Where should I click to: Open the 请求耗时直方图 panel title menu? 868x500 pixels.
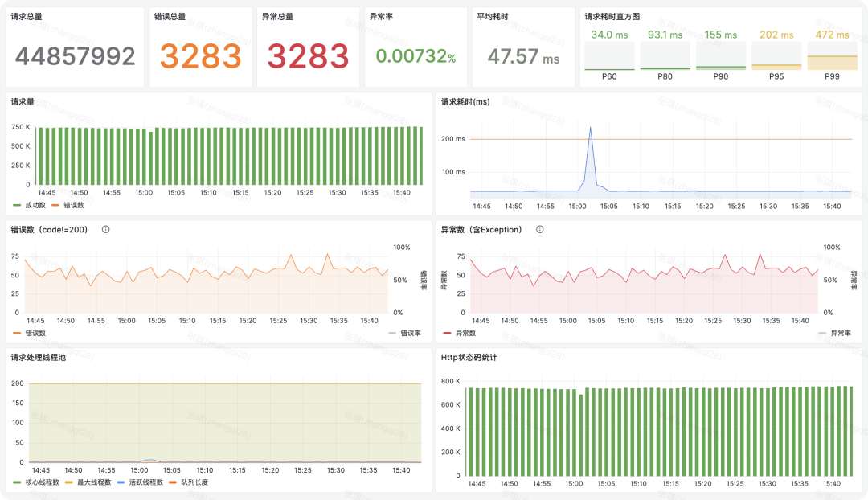(x=612, y=17)
